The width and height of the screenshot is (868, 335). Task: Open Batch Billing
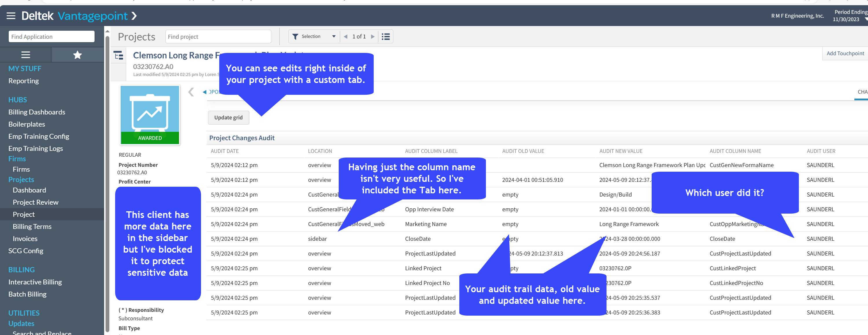click(27, 294)
